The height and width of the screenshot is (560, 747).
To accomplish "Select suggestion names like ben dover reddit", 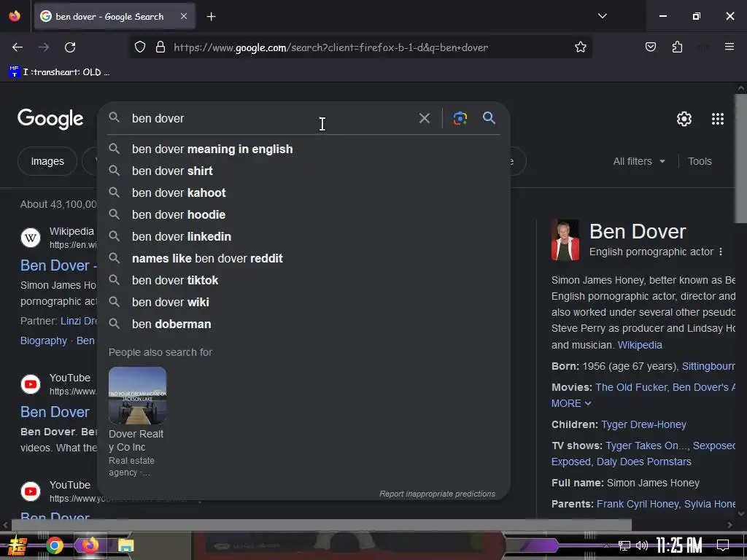I will pos(304,259).
